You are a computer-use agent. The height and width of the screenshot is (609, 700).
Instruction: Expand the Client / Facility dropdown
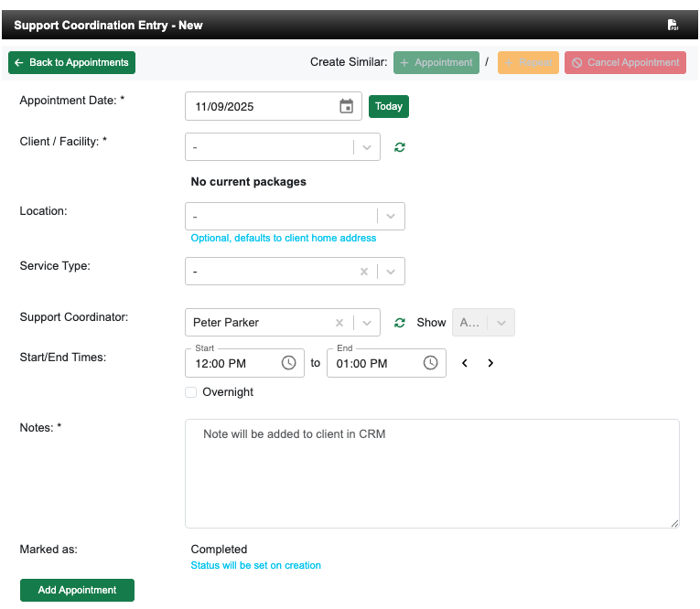367,147
